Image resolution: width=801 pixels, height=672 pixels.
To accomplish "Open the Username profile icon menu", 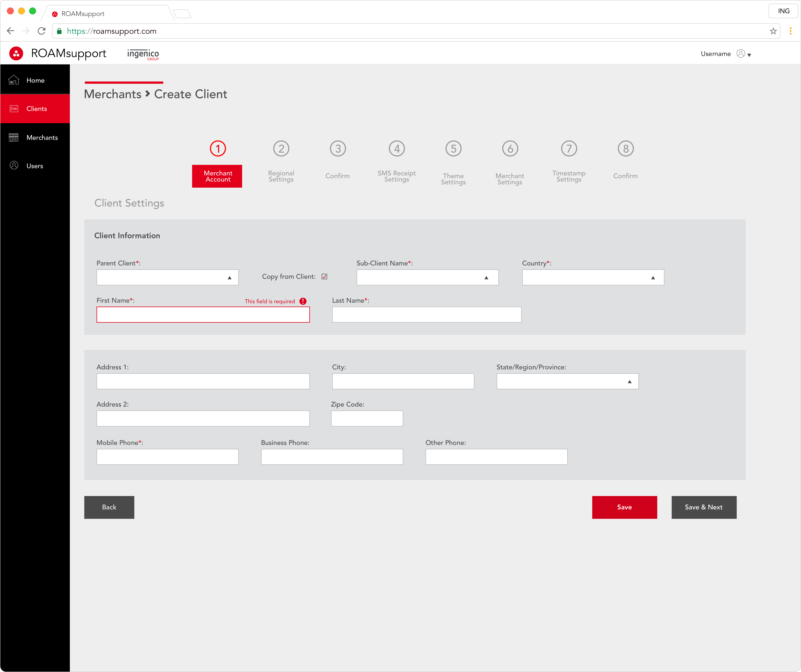I will [x=741, y=54].
